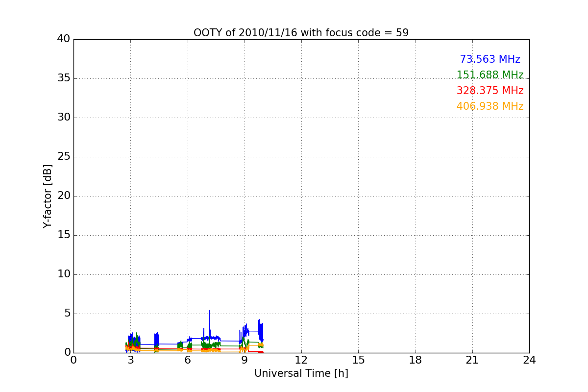Click the plot title 'OOTY of 2010/11/16 with focus code = 59'

coord(301,33)
